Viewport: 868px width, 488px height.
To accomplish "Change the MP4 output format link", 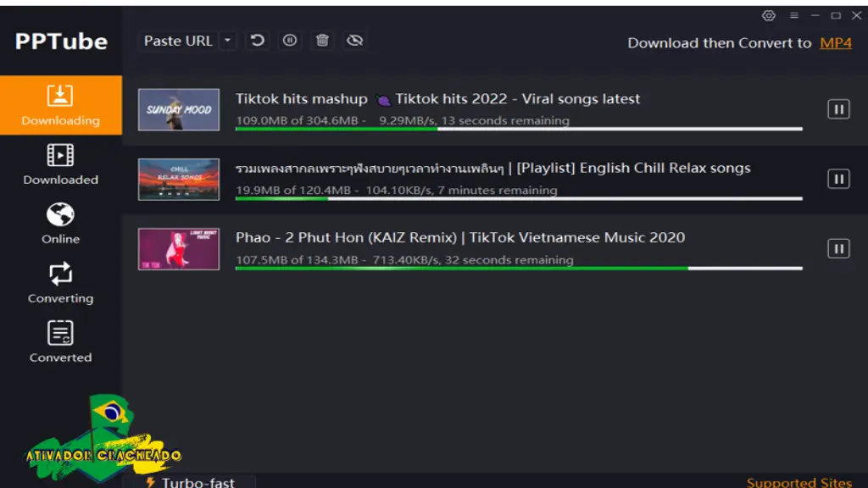I will (x=835, y=42).
